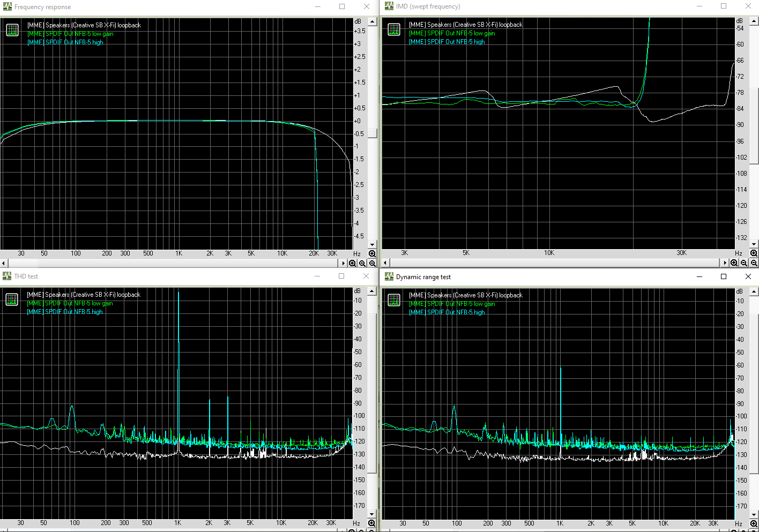Maximize the Frequency response window
This screenshot has height=532, width=759.
(342, 6)
